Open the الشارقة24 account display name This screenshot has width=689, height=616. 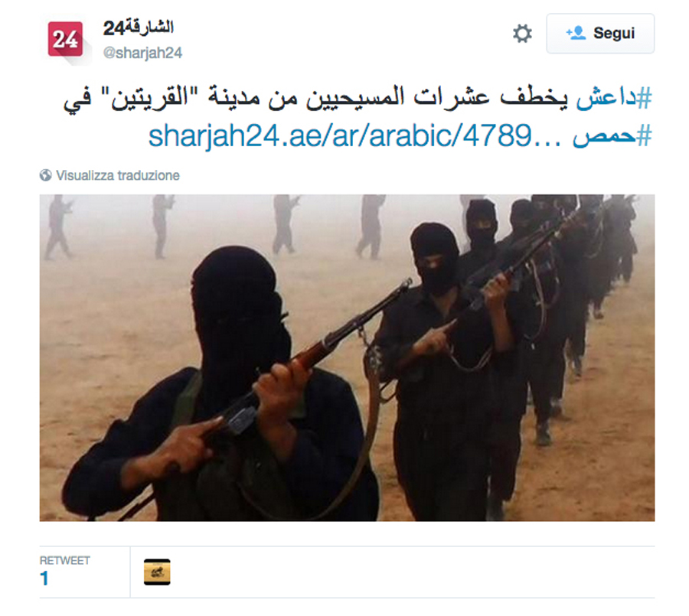pyautogui.click(x=138, y=28)
